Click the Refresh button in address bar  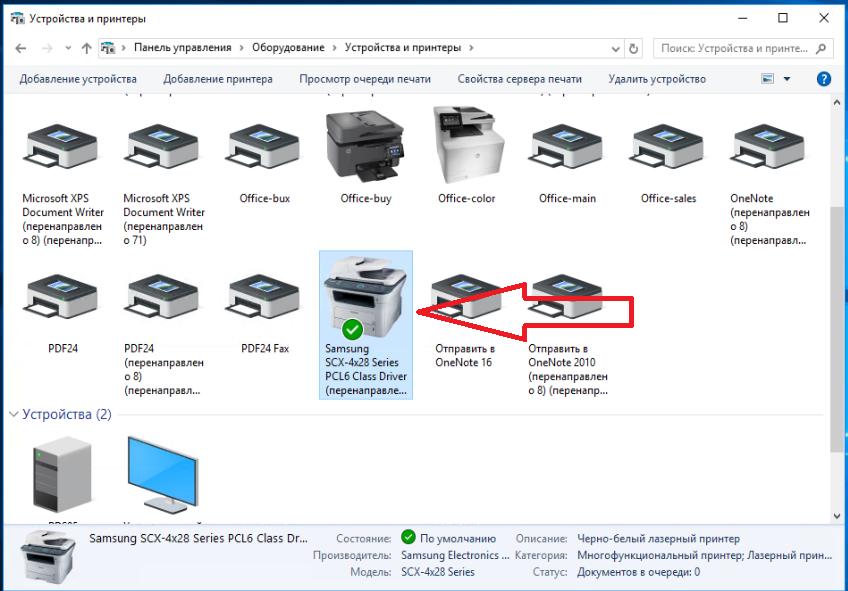[x=633, y=49]
